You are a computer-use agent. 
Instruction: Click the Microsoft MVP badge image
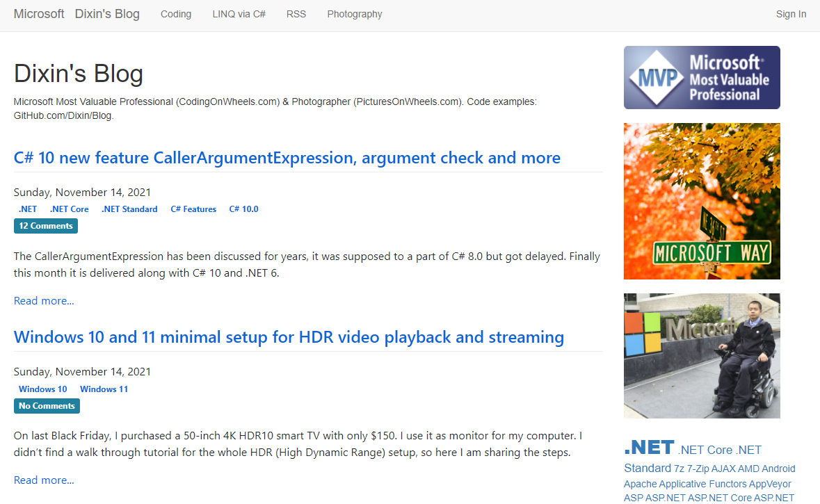click(x=702, y=77)
